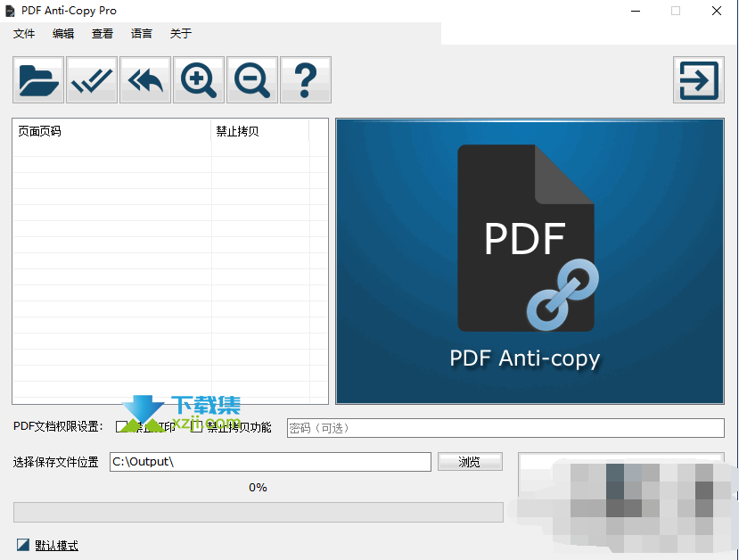Click the 浏览 browse button
Screen dimensions: 739x560
(x=470, y=462)
